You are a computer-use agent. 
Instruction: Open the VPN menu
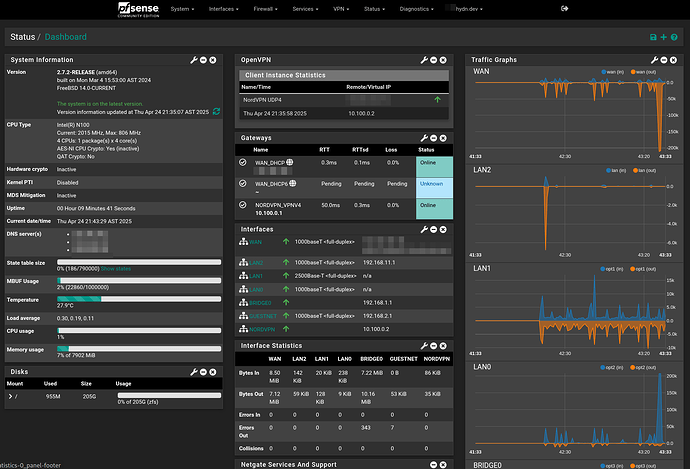(341, 9)
